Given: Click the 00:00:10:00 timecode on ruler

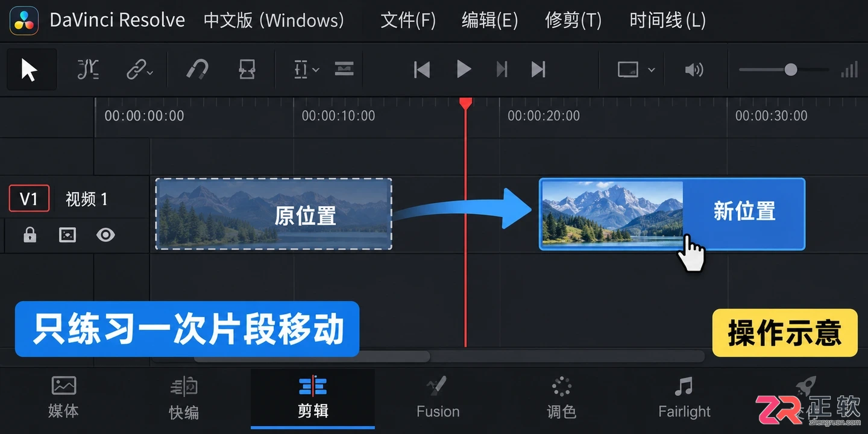Looking at the screenshot, I should pyautogui.click(x=338, y=116).
